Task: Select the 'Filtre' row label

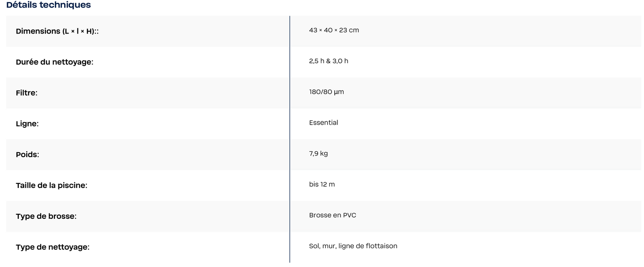Action: [x=26, y=93]
